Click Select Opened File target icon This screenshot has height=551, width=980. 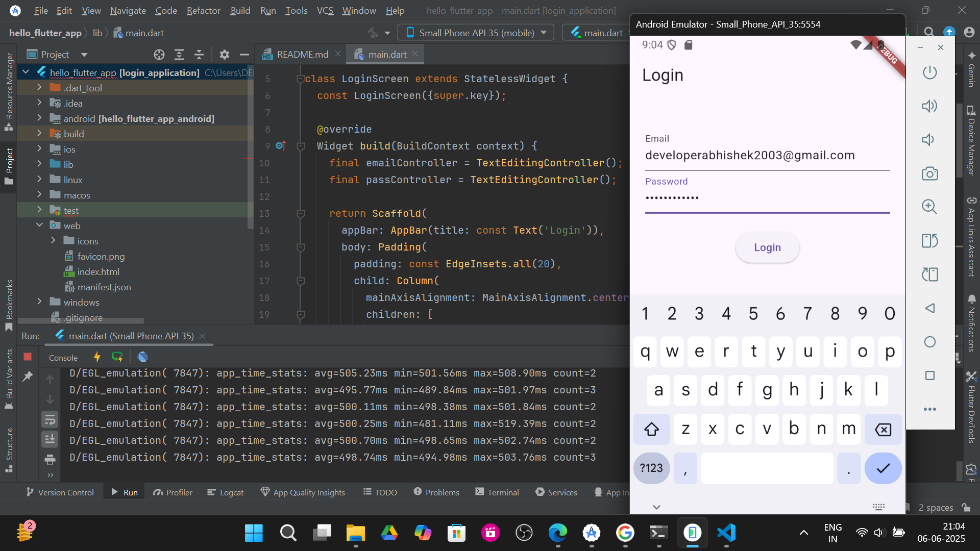point(159,55)
